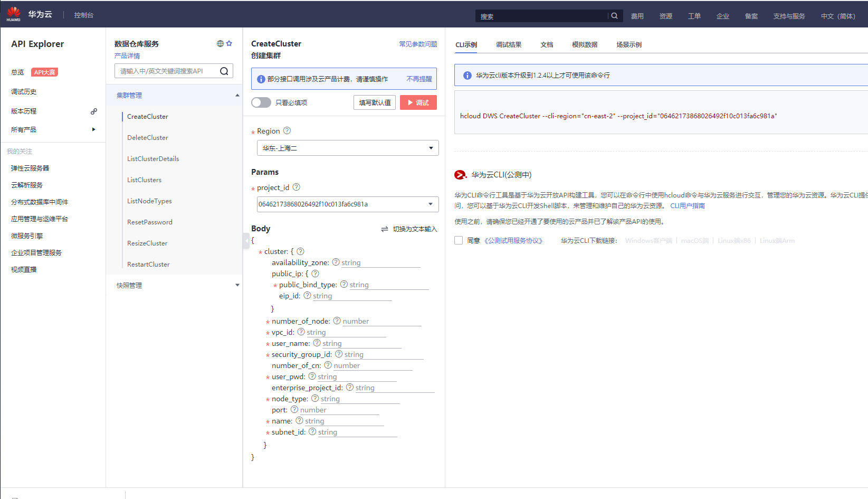The height and width of the screenshot is (499, 868).
Task: Open the help icon beside Region
Action: tap(287, 131)
